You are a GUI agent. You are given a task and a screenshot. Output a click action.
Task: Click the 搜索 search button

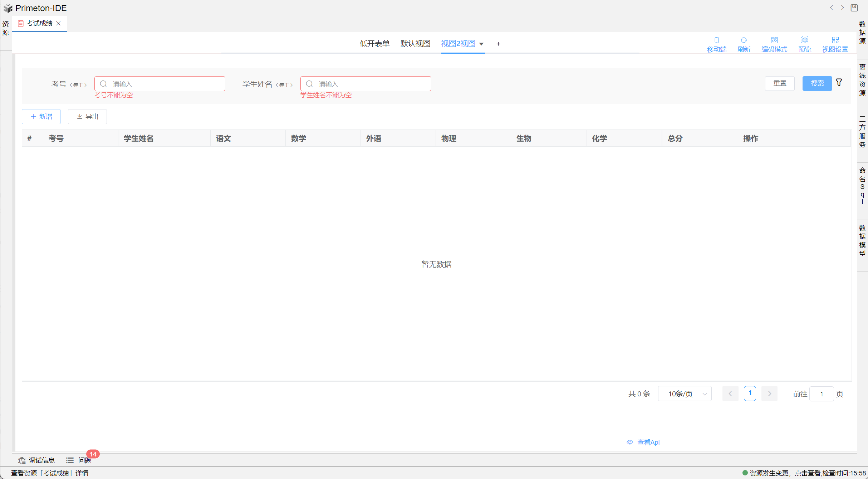[817, 83]
